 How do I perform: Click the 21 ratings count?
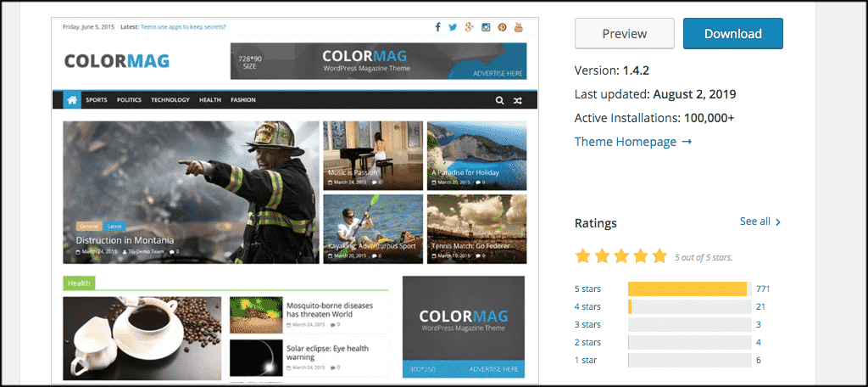(x=760, y=306)
